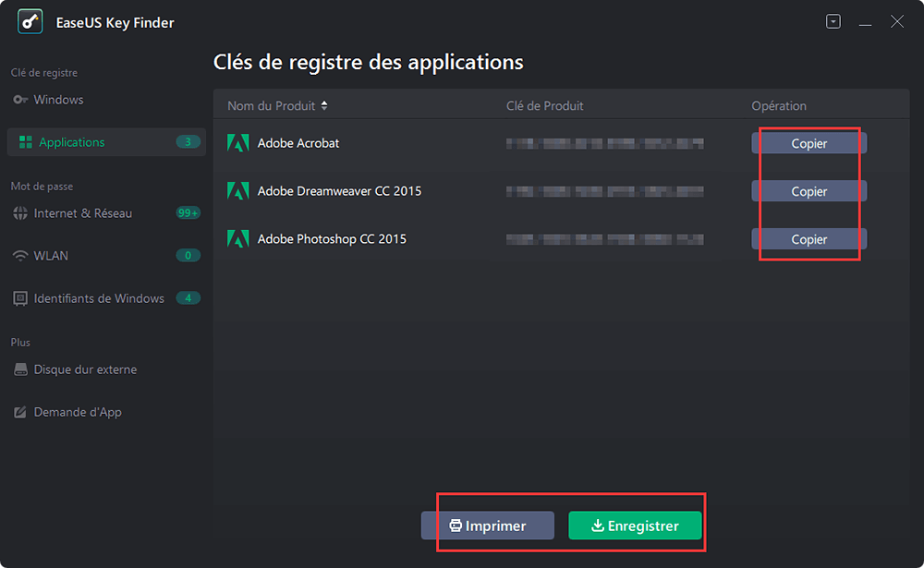Click the WLAN count badge 0
The height and width of the screenshot is (568, 924).
(x=188, y=256)
